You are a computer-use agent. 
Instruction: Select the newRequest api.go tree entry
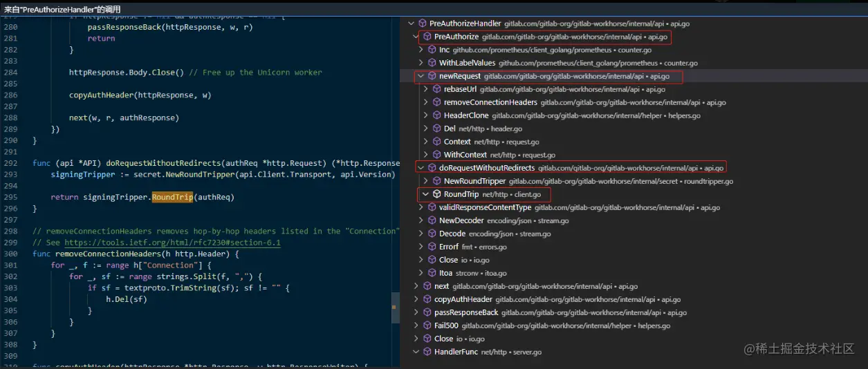click(x=633, y=76)
